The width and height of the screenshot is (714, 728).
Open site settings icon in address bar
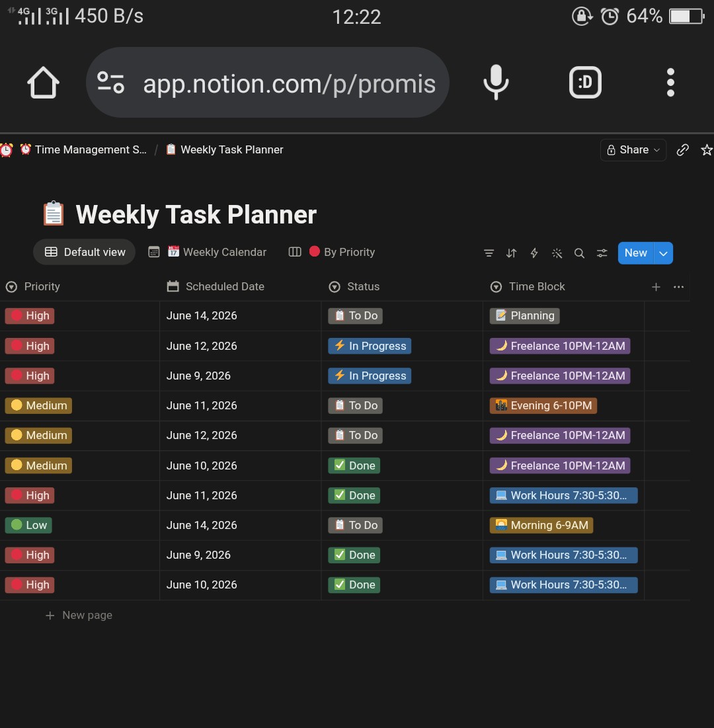pyautogui.click(x=110, y=83)
